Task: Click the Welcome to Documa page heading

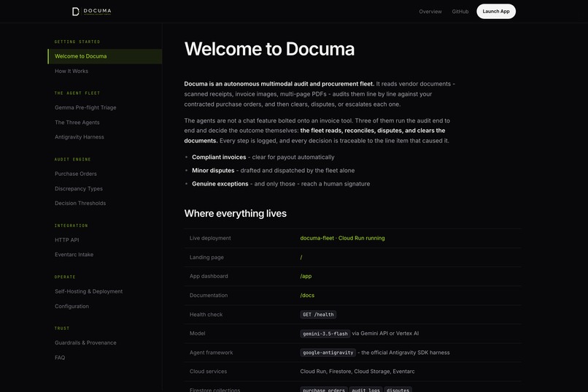Action: (x=269, y=49)
